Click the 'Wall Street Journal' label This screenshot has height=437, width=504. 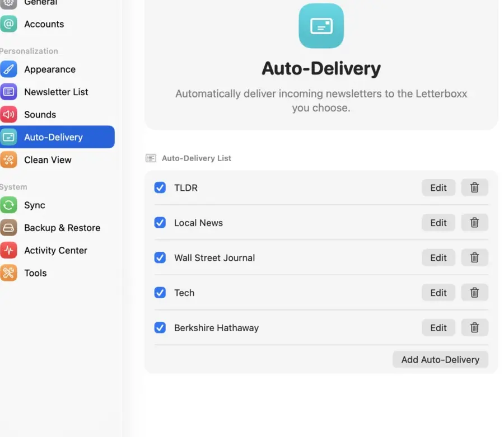tap(214, 258)
